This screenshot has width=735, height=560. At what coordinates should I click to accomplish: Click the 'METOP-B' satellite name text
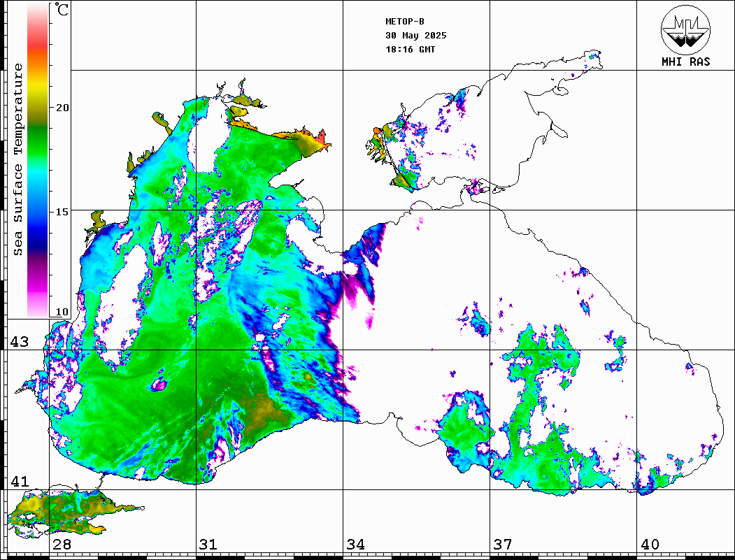pyautogui.click(x=404, y=22)
